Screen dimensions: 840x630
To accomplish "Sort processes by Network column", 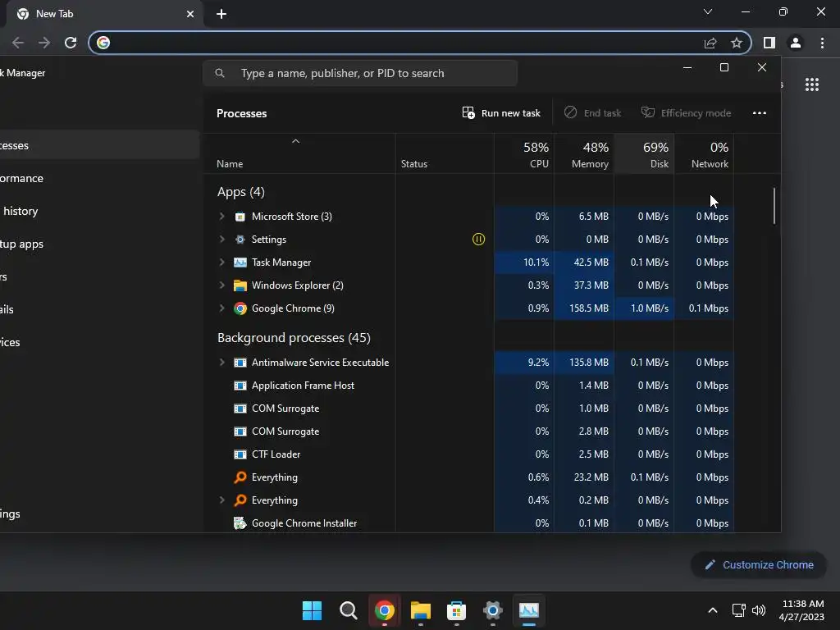I will [x=704, y=154].
